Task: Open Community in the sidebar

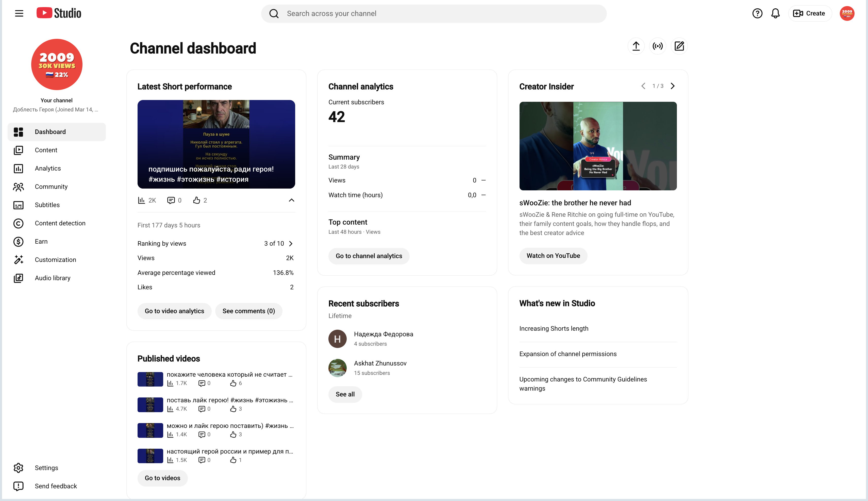Action: click(57, 187)
